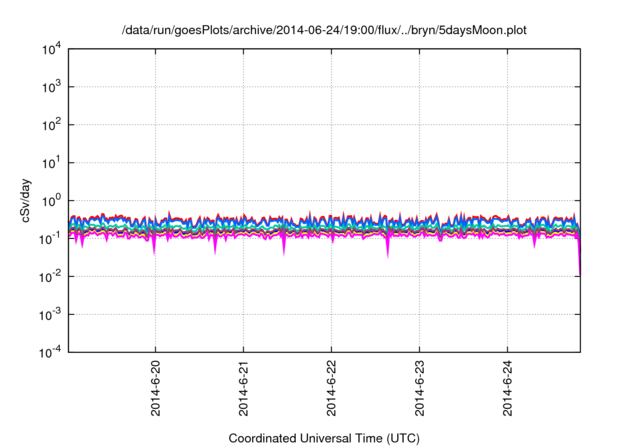Click the 2014-6-22 date tick label
Image resolution: width=640 pixels, height=448 pixels.
[x=331, y=388]
